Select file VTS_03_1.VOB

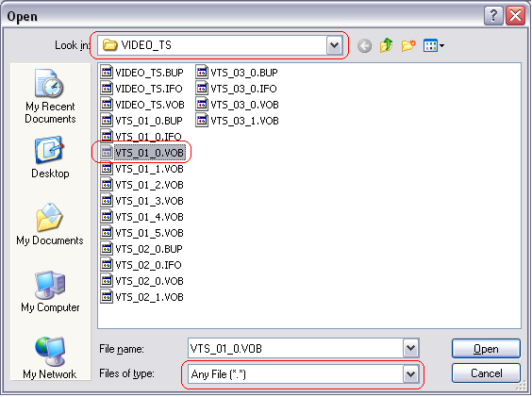[x=238, y=121]
